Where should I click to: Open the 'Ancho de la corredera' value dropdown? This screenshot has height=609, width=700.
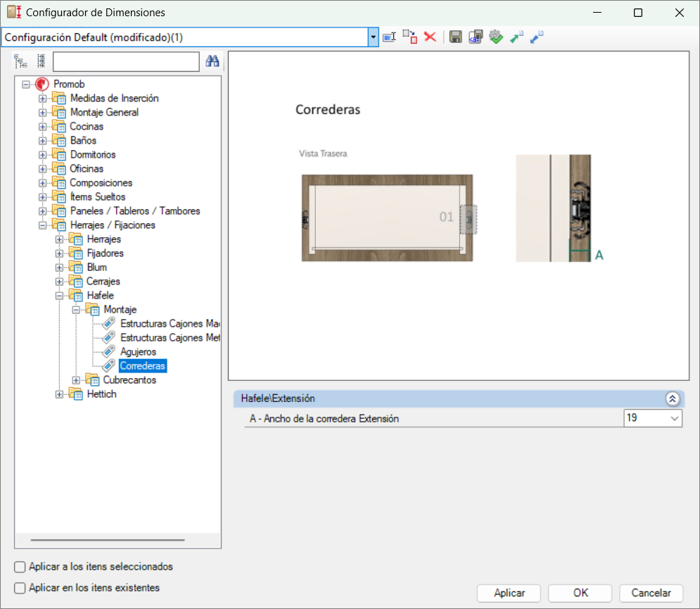674,418
